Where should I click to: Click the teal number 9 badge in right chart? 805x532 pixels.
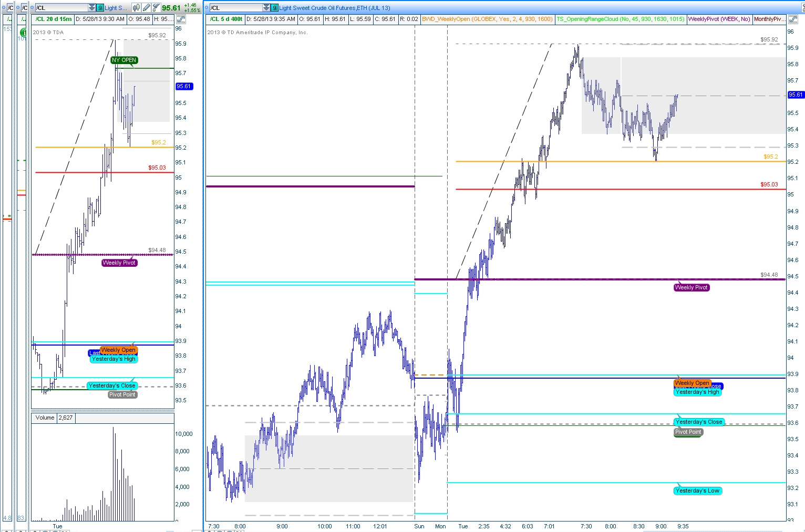(274, 8)
